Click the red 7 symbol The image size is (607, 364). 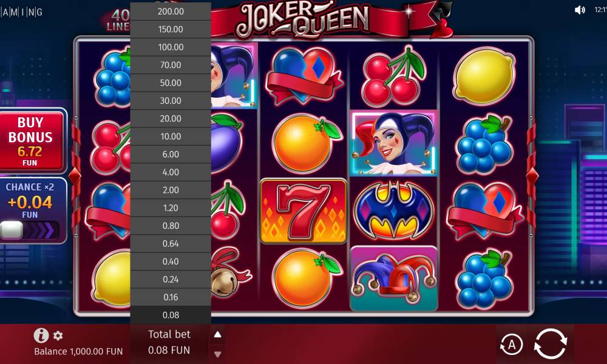[303, 211]
